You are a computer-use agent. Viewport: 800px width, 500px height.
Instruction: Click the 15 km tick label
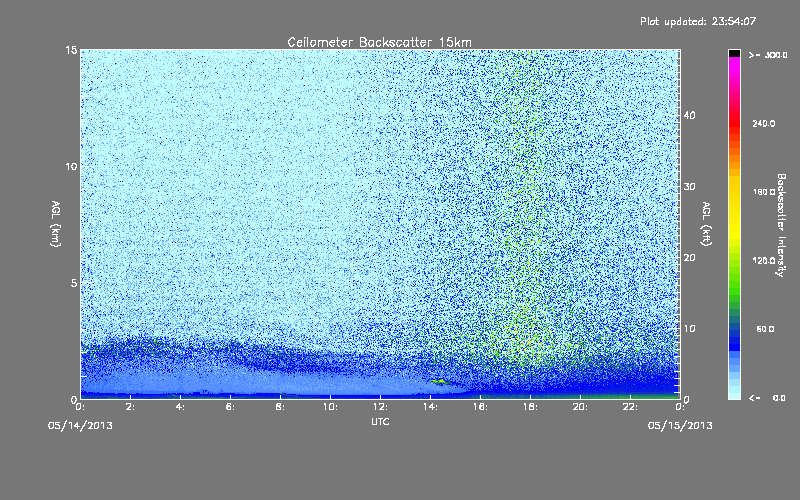click(x=71, y=50)
